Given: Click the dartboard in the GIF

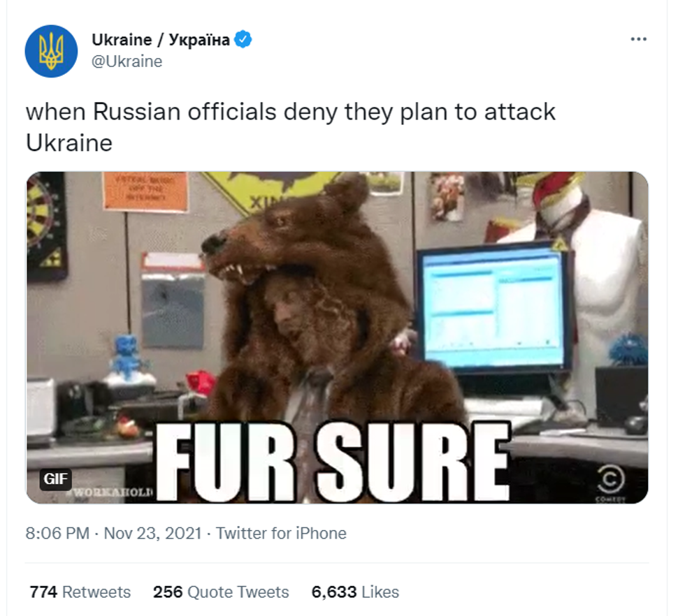Looking at the screenshot, I should click(47, 226).
